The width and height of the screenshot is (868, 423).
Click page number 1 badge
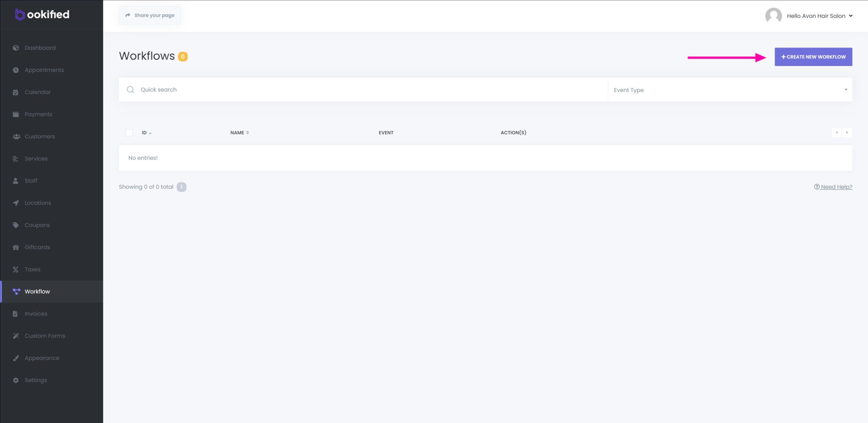(181, 187)
